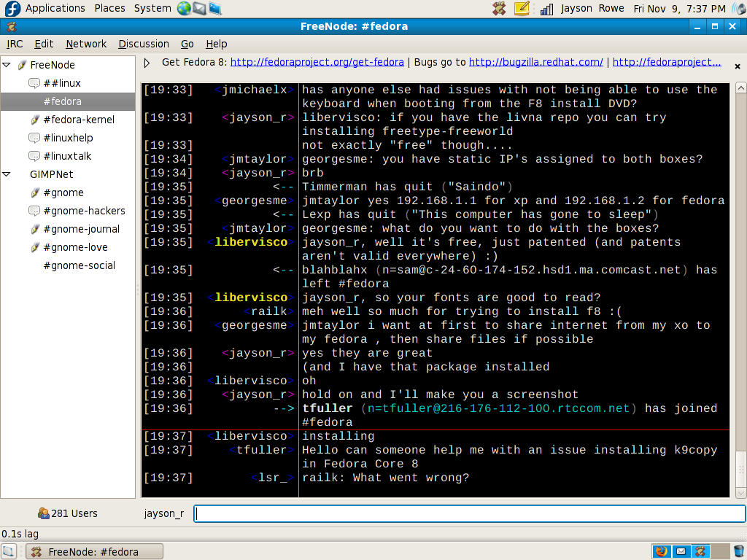This screenshot has width=747, height=560.
Task: Select FreeNode: #fedora taskbar button
Action: 94,551
